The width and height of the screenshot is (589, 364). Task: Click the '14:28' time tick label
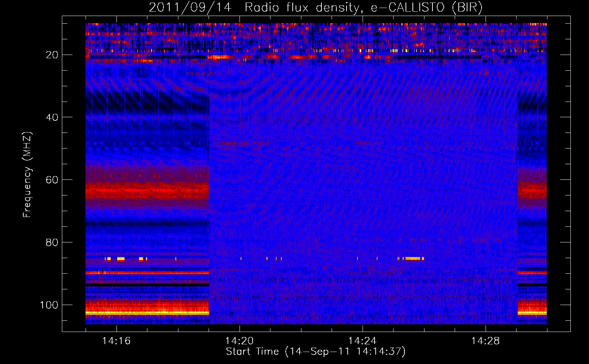pos(485,341)
